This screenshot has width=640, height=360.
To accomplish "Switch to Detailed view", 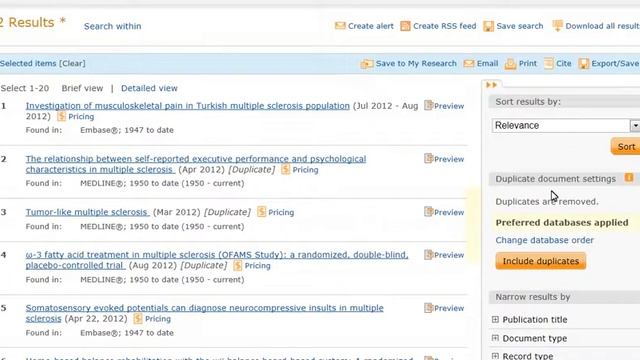I will tap(149, 88).
